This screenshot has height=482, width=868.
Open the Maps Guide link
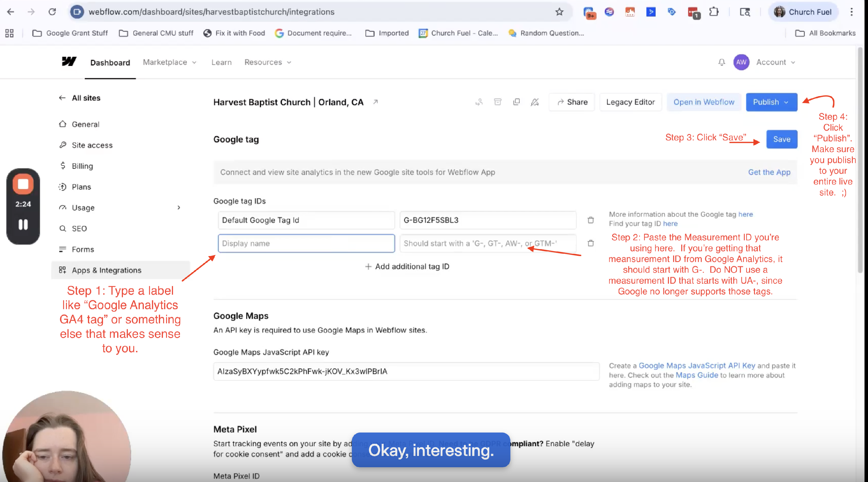[x=697, y=375]
